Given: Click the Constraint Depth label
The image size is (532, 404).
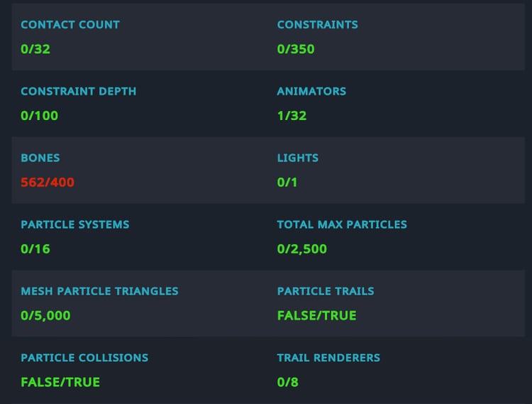Looking at the screenshot, I should (x=78, y=92).
